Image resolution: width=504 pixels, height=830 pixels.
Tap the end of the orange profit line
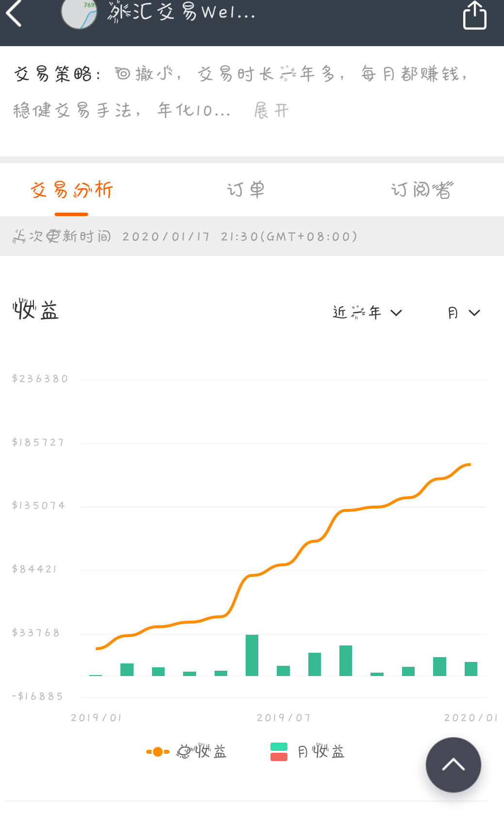470,465
